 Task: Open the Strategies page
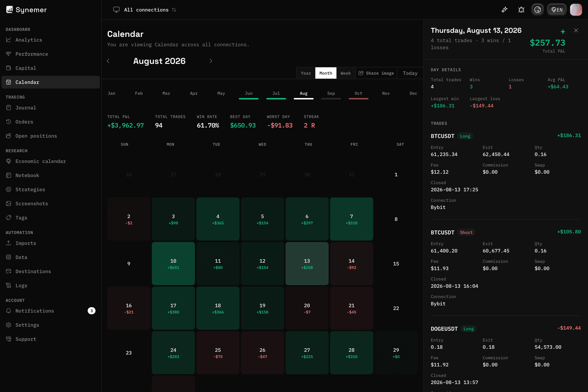pyautogui.click(x=51, y=190)
